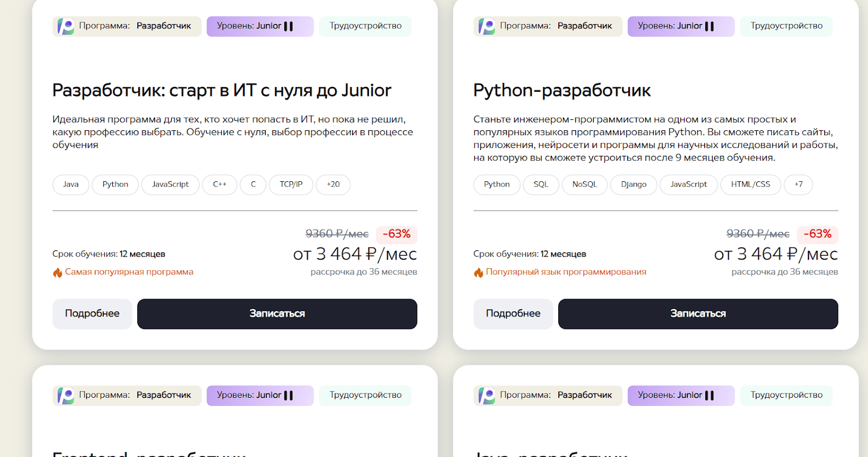
Task: Click the fire icon beside Популярный язык программирования
Action: coord(478,272)
